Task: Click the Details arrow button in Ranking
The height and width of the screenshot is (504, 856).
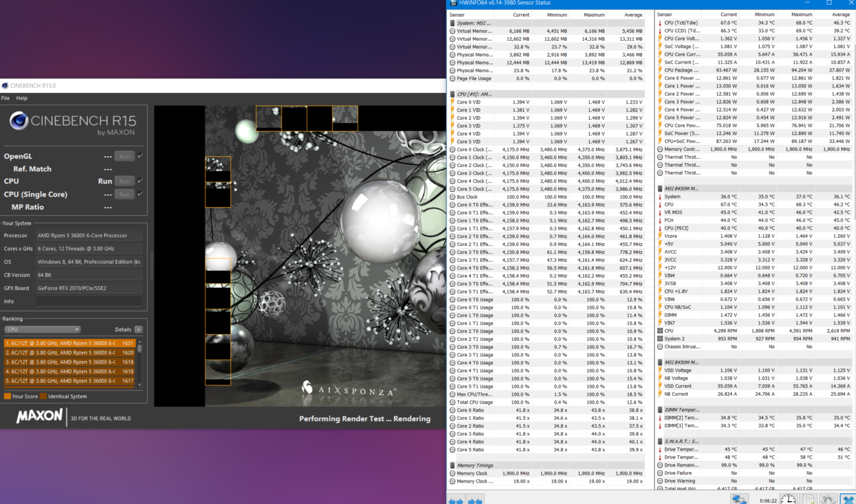Action: point(138,330)
